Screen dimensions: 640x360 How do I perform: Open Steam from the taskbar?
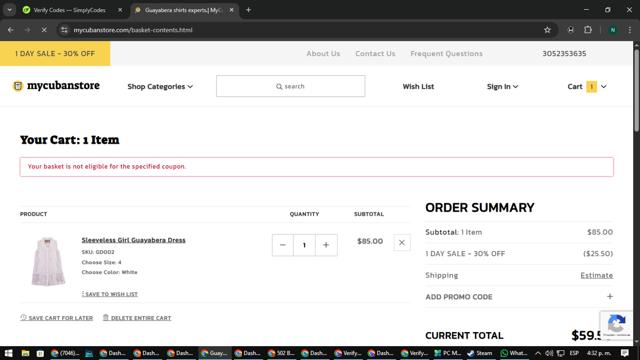[480, 353]
